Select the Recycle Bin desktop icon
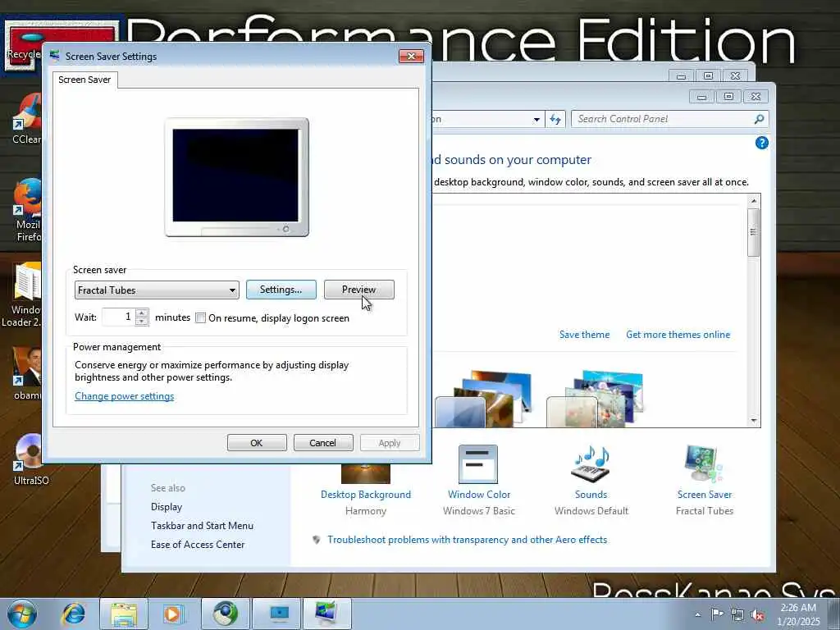Screen dimensions: 840x630 [22, 47]
